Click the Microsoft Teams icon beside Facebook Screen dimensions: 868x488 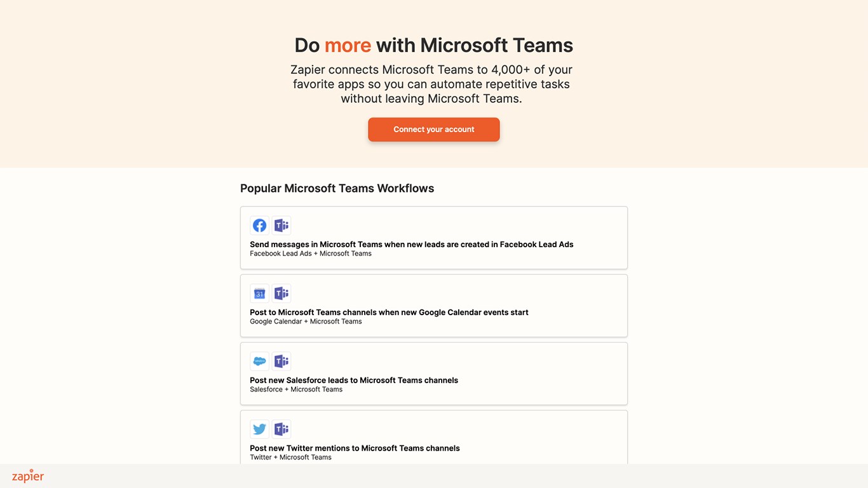(x=281, y=226)
